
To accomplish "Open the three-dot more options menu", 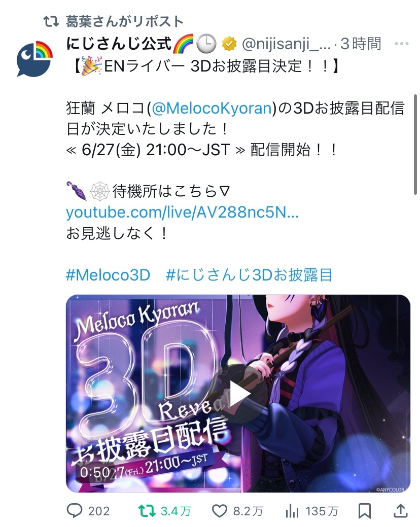I will click(402, 44).
